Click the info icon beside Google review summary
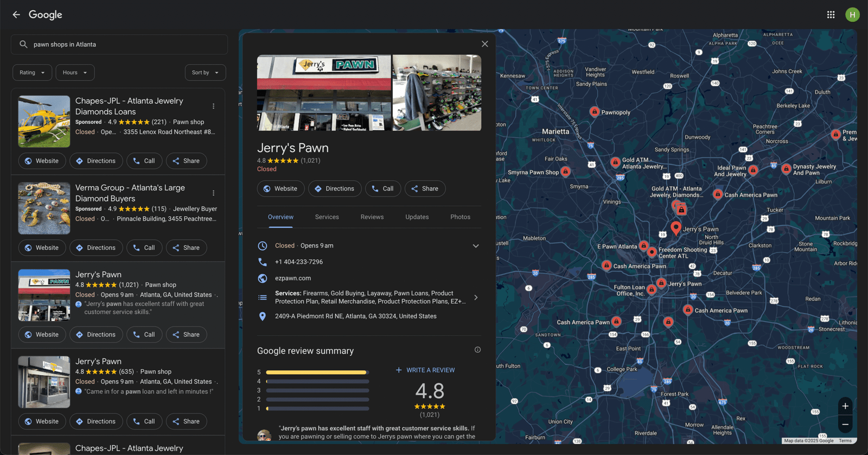The width and height of the screenshot is (868, 455). [477, 350]
